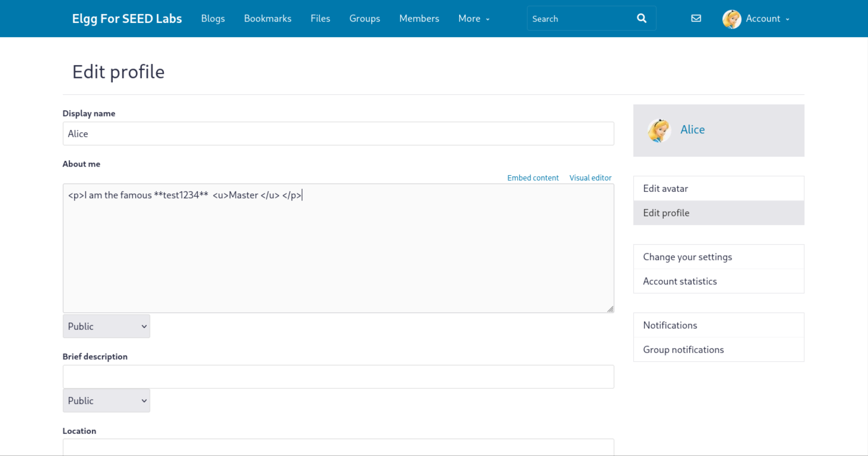Open Brief description Public access dropdown
The width and height of the screenshot is (868, 456).
106,401
